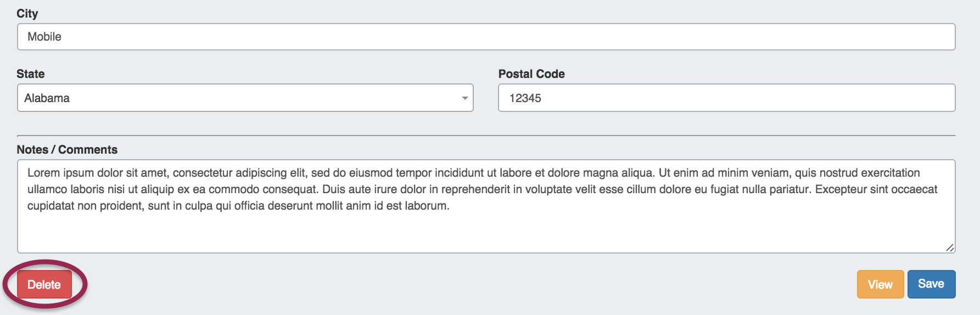The height and width of the screenshot is (315, 980).
Task: Click the word "ullamco" in the notes
Action: tap(47, 189)
